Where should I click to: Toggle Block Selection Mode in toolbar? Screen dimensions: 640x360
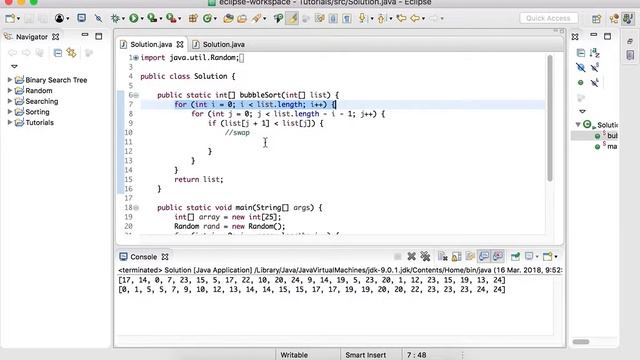(x=333, y=18)
